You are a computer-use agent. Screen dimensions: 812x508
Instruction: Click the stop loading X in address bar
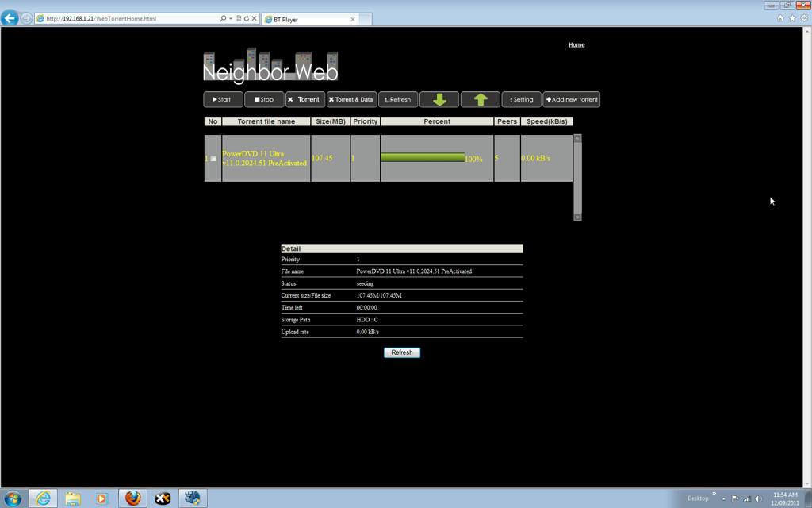[255, 19]
